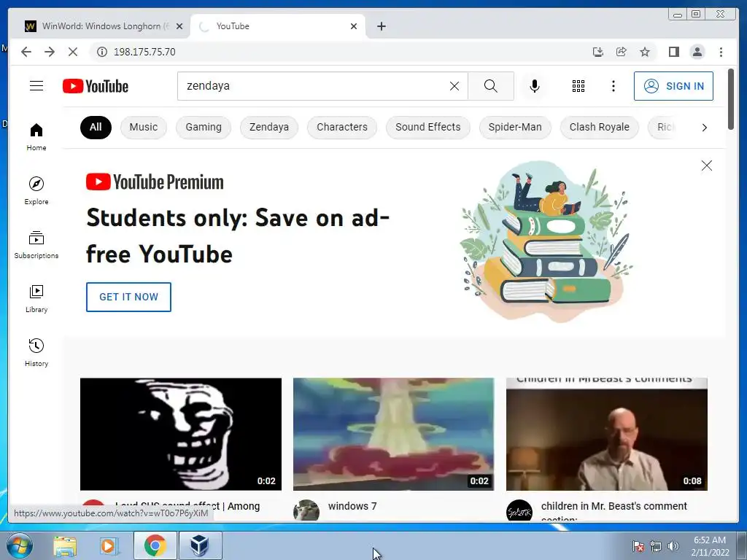The height and width of the screenshot is (560, 747).
Task: Open the windows 7 video title
Action: (x=352, y=506)
